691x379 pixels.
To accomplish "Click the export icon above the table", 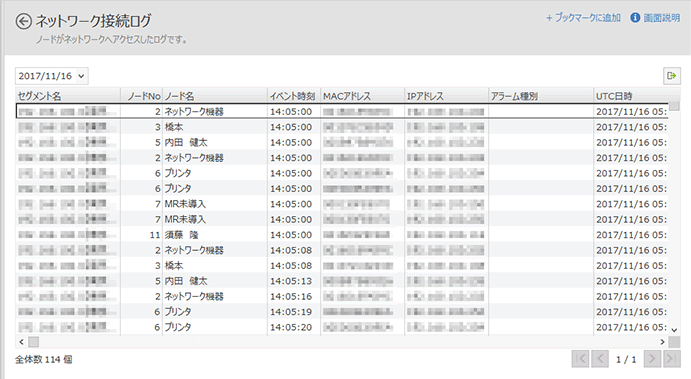I will tap(672, 76).
